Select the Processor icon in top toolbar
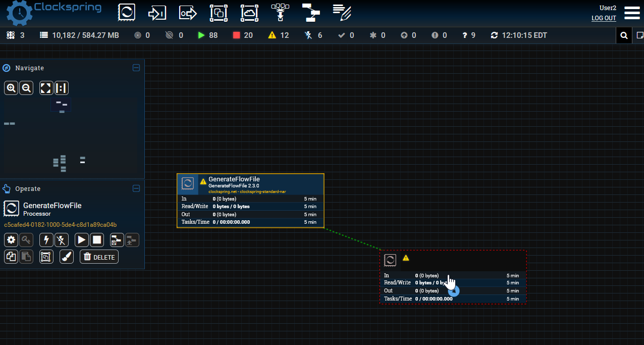 pyautogui.click(x=127, y=13)
